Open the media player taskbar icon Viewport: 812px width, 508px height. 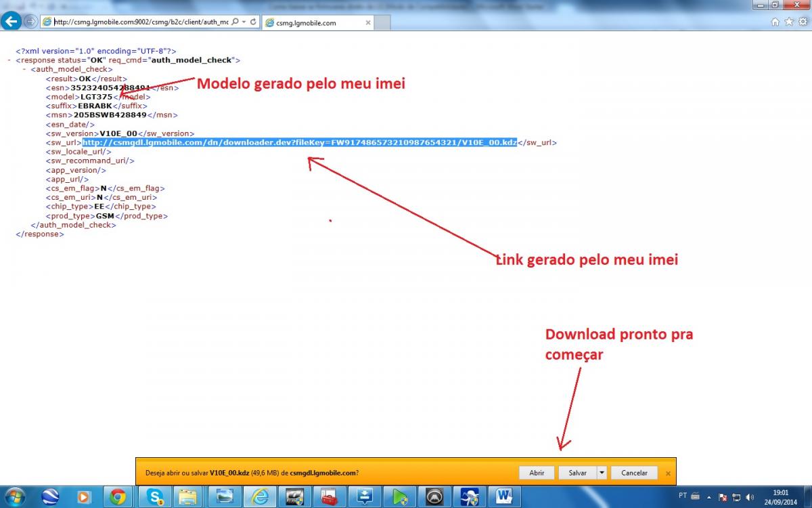pos(84,496)
